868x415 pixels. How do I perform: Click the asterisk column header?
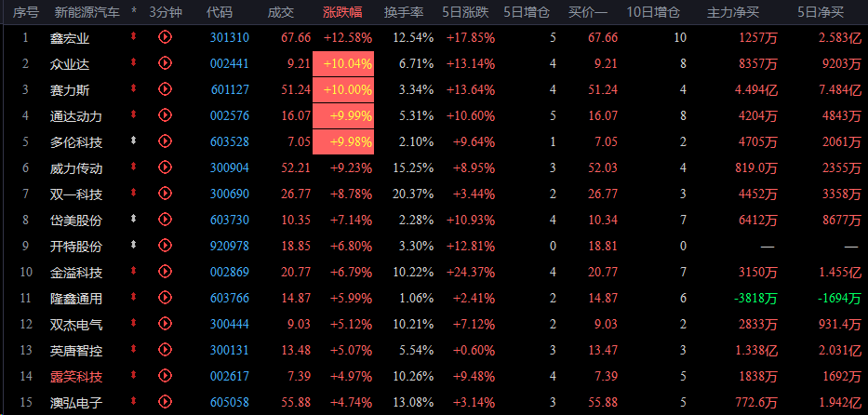point(134,12)
